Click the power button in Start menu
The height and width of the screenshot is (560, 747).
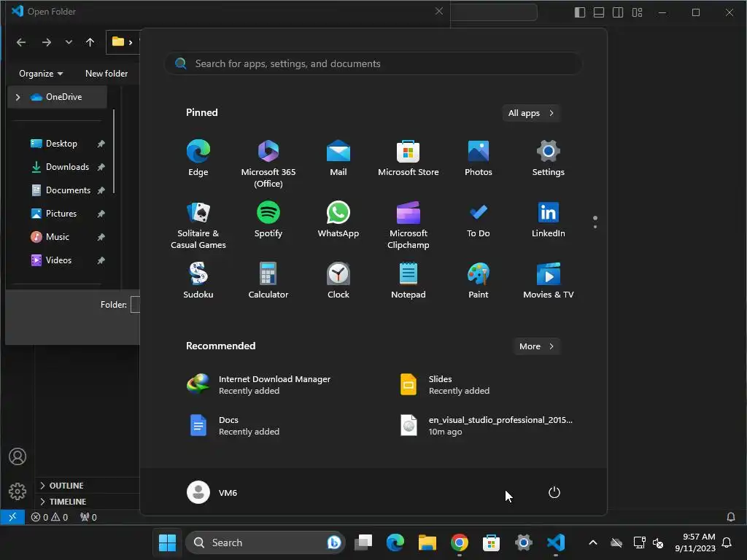[x=554, y=492]
